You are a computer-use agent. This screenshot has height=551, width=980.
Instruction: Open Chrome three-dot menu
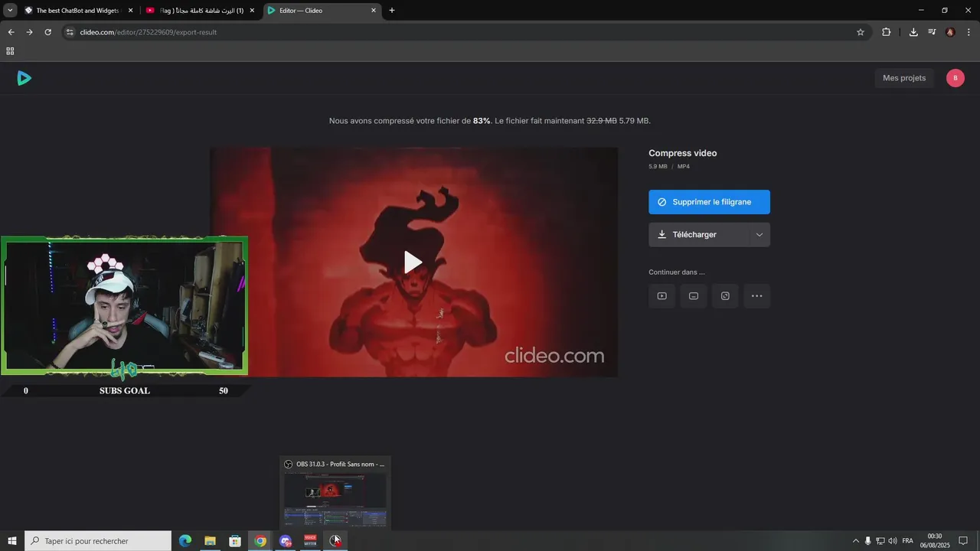tap(969, 32)
